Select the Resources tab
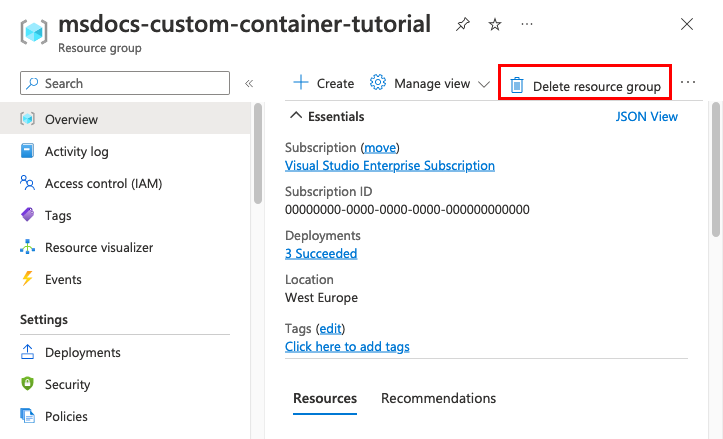The height and width of the screenshot is (439, 723). (x=325, y=399)
